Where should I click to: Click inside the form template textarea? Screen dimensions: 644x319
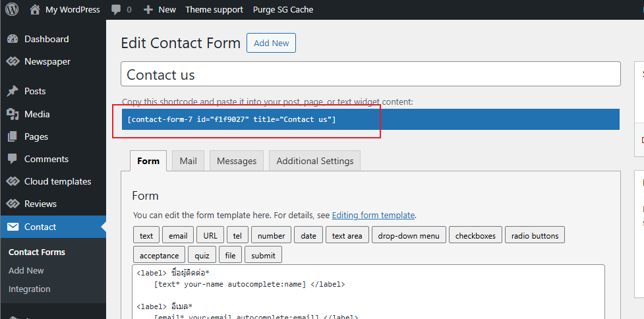coord(368,292)
